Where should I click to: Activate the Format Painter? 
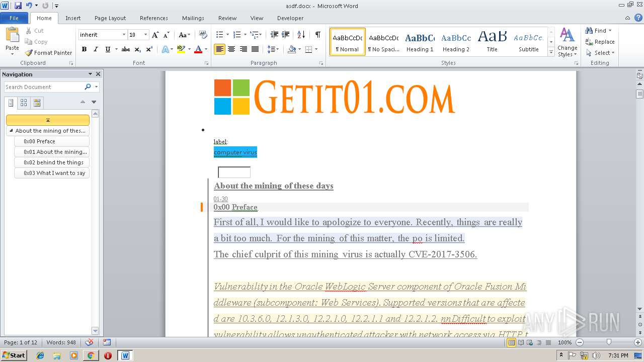(x=48, y=53)
